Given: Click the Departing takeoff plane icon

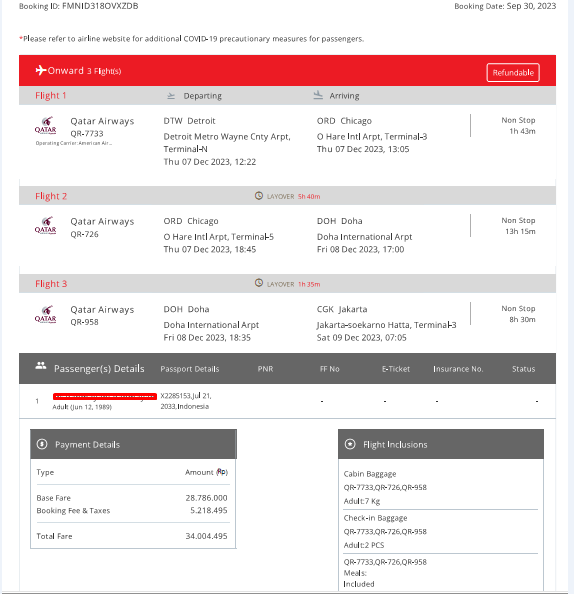Looking at the screenshot, I should click(171, 96).
